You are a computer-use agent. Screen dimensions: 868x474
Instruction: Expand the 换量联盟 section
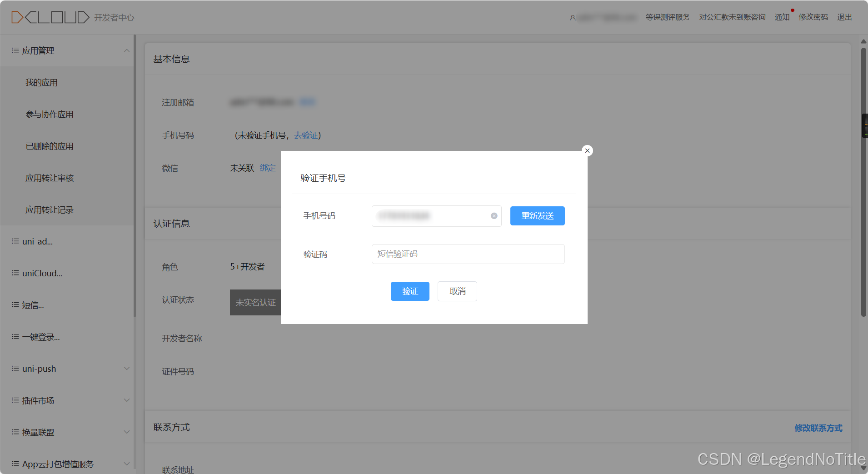pos(127,432)
